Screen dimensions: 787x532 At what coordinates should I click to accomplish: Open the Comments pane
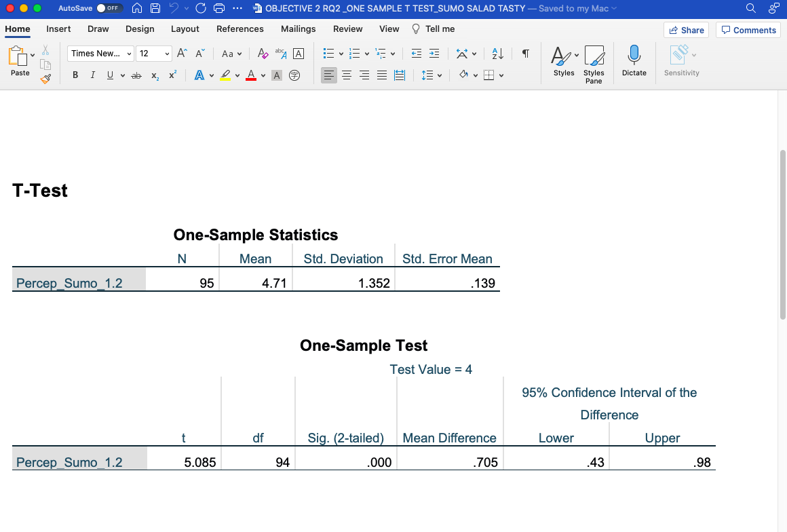pos(748,30)
